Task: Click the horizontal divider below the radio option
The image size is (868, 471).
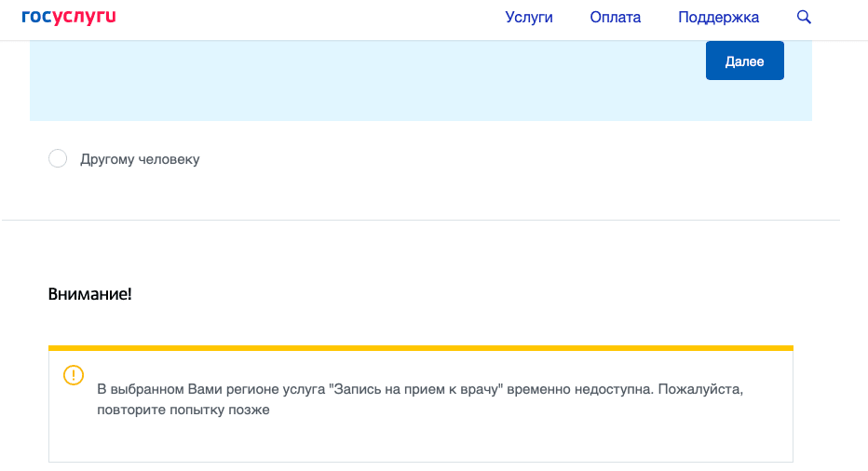Action: click(x=421, y=220)
